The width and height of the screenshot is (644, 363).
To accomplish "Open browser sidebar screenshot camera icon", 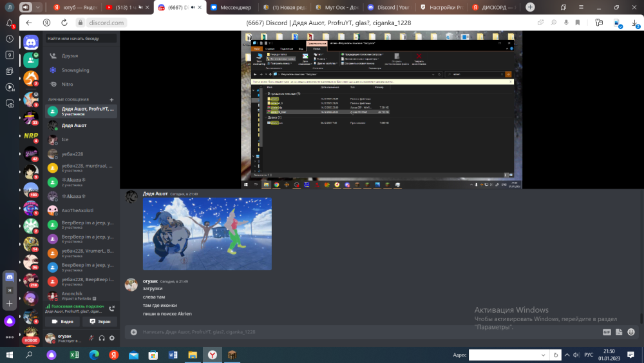I will pyautogui.click(x=10, y=104).
